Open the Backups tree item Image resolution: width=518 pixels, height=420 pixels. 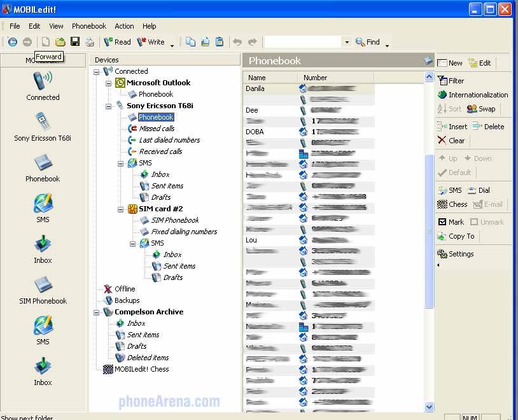click(127, 300)
